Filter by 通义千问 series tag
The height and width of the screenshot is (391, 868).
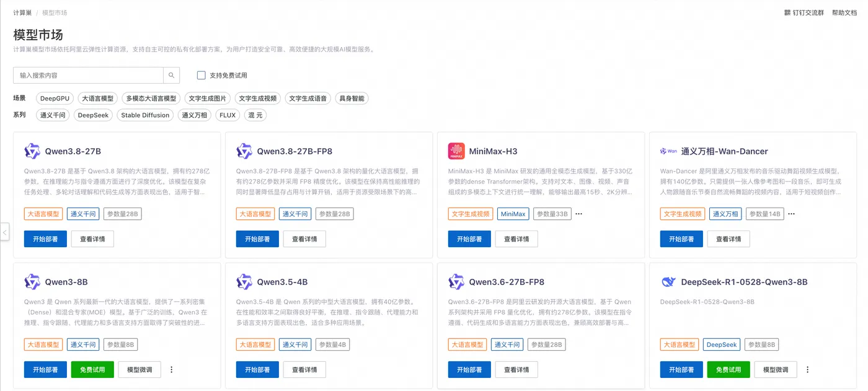pyautogui.click(x=53, y=115)
